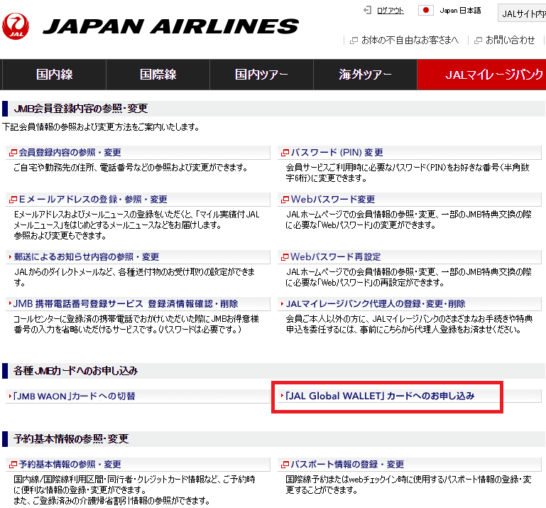Open JALマイレージバンク代理人の登録・変更・削除 link

click(x=375, y=304)
